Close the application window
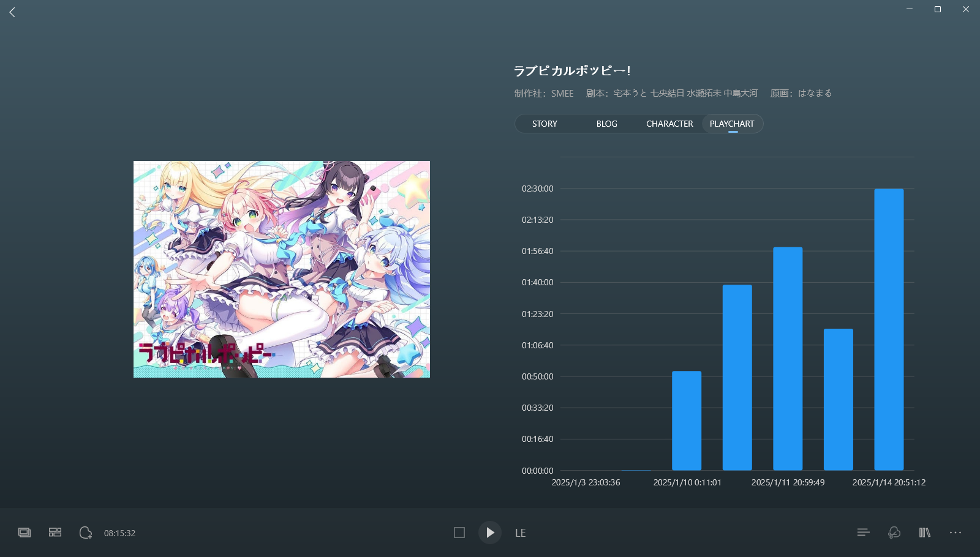The width and height of the screenshot is (980, 557). click(x=966, y=9)
